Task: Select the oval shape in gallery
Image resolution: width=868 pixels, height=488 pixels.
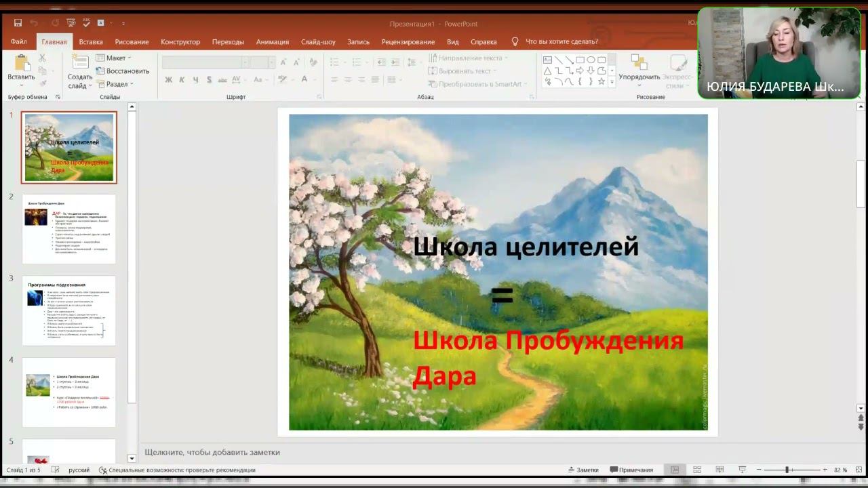Action: pyautogui.click(x=591, y=60)
